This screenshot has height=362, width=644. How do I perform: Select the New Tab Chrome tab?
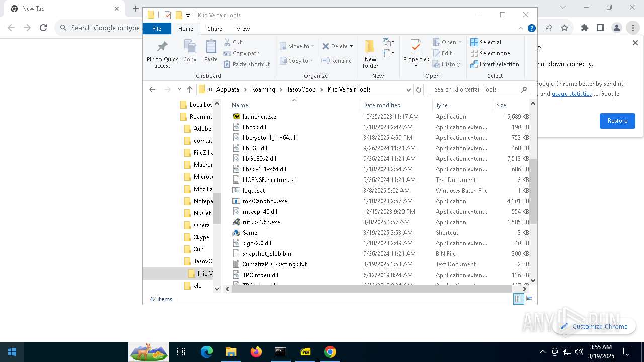click(x=64, y=9)
